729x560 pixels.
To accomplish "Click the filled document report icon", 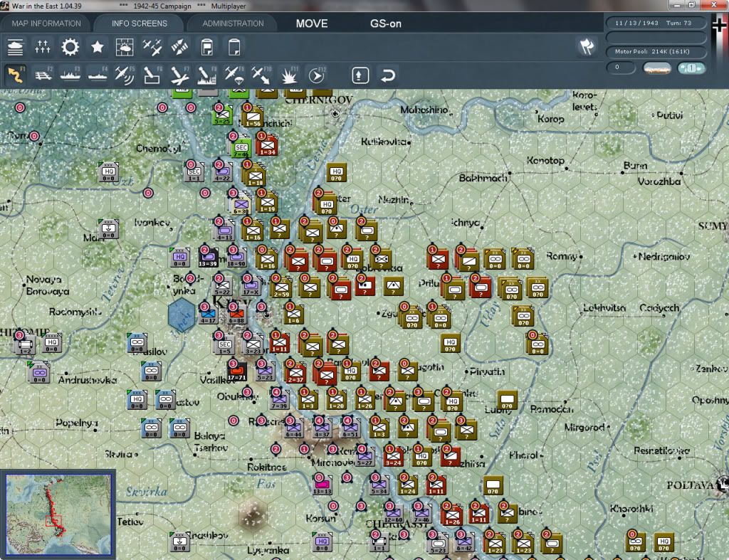I will 207,47.
